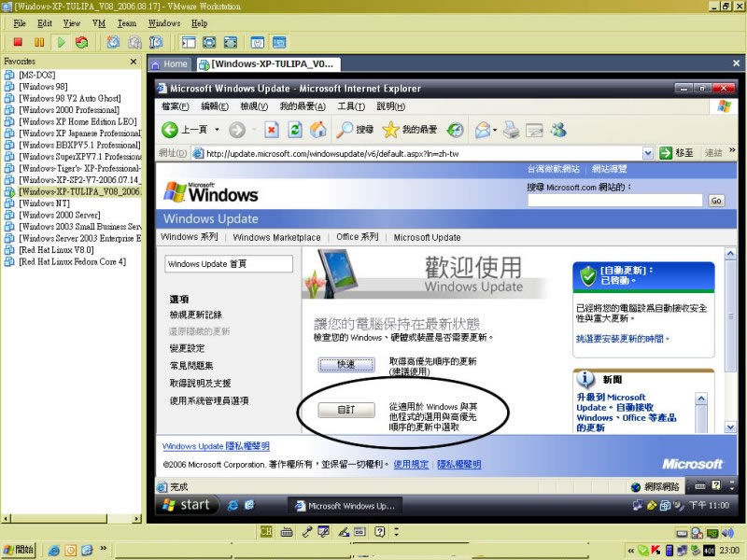Expand hidden host system tray icons chevron
Screen dimensions: 747x560
(x=631, y=551)
